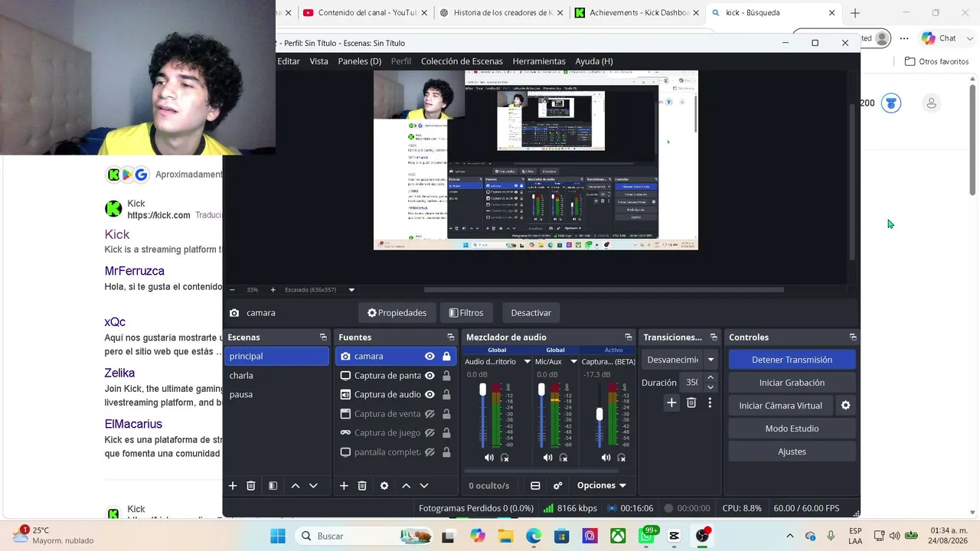Viewport: 980px width, 551px height.
Task: Mute the Audio del escritorio channel speaker
Action: [489, 458]
